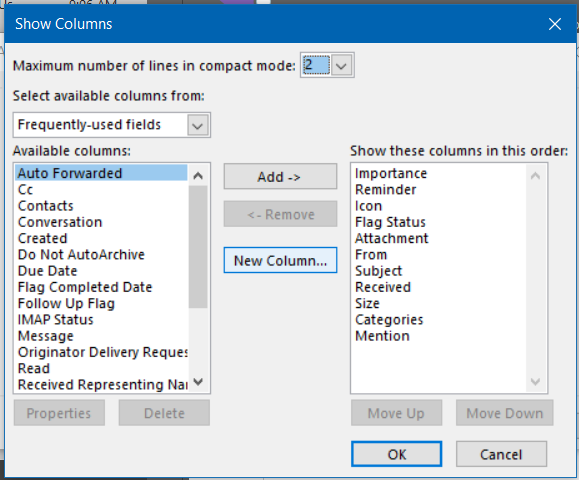
Task: Select Message in Available columns
Action: (102, 336)
